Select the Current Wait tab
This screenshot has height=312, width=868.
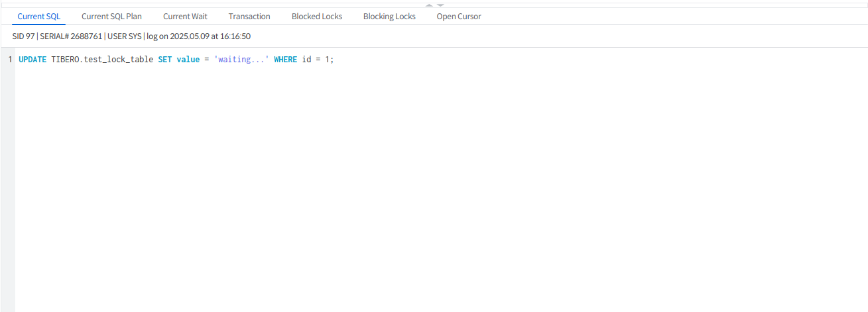pyautogui.click(x=185, y=17)
